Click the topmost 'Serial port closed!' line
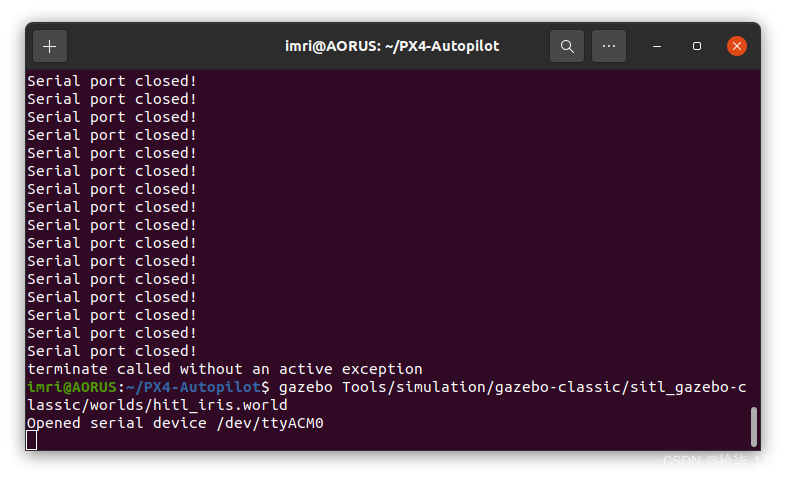Image resolution: width=786 pixels, height=479 pixels. click(111, 81)
